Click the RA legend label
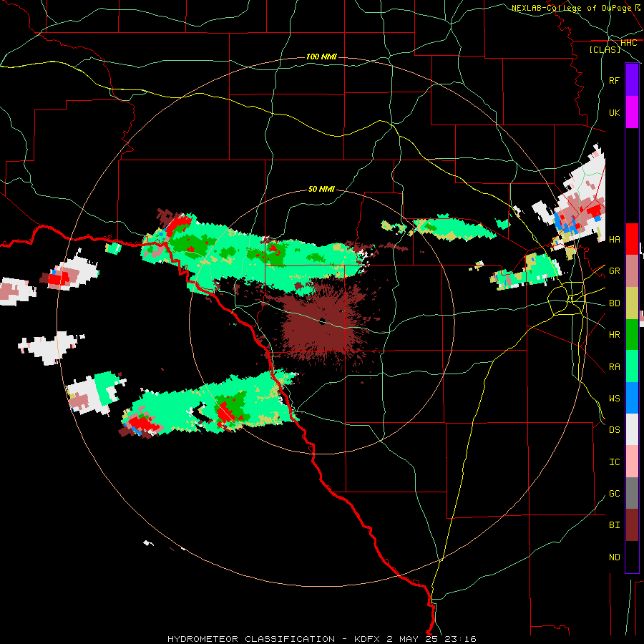Image resolution: width=644 pixels, height=644 pixels. click(614, 366)
